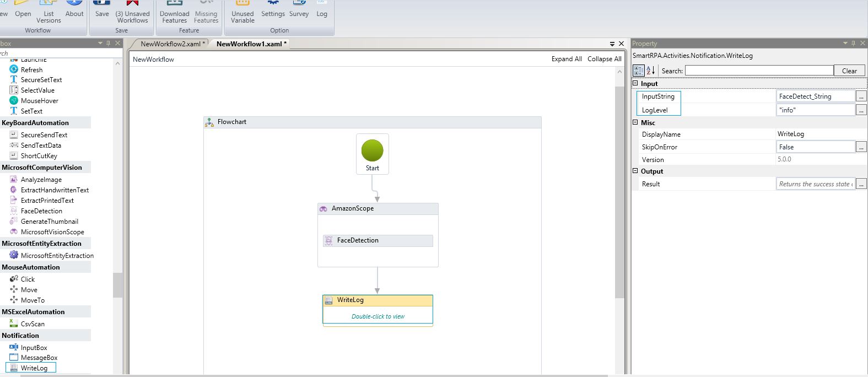This screenshot has height=377, width=868.
Task: Select the FaceDetection activity in the toolbox
Action: (41, 211)
